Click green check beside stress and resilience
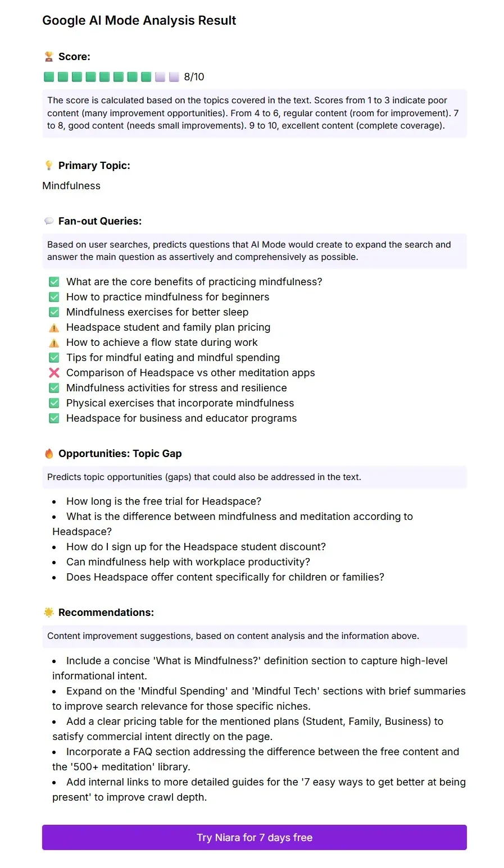This screenshot has height=868, width=504. click(54, 388)
